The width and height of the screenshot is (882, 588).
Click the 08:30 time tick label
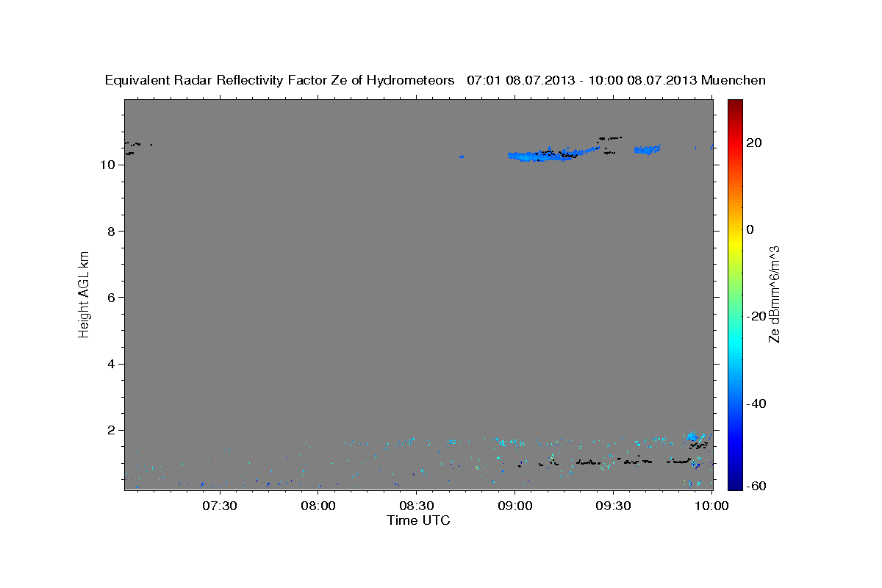coord(417,506)
